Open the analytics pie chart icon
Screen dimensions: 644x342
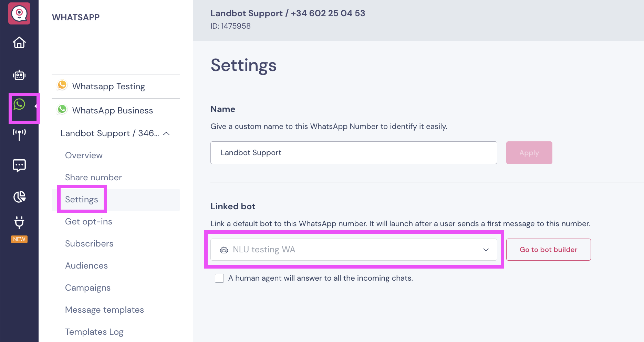tap(19, 197)
